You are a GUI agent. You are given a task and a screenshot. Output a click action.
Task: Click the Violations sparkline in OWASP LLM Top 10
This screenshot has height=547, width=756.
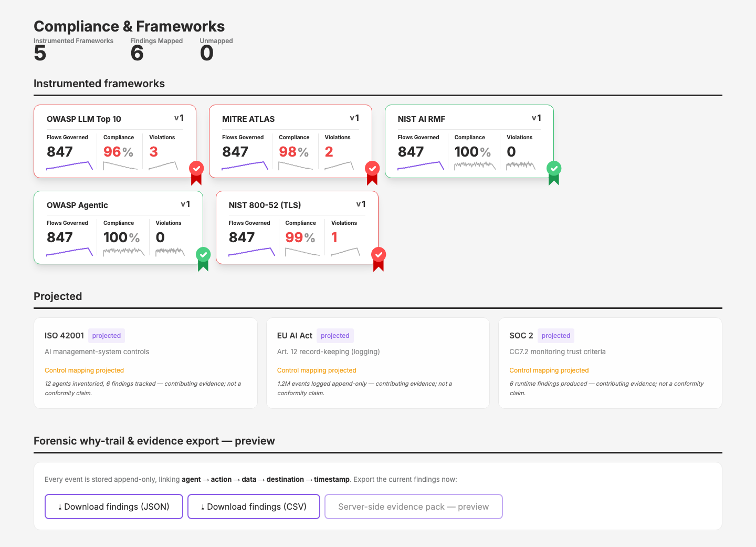[x=164, y=166]
